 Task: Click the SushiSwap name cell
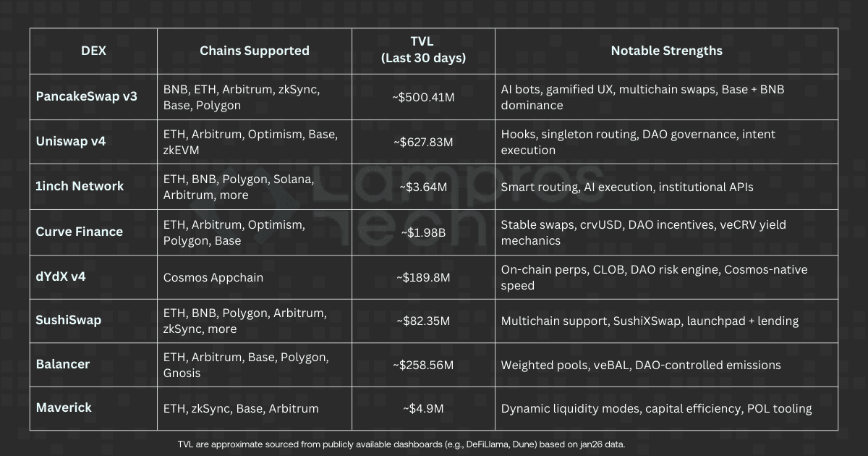(x=69, y=320)
